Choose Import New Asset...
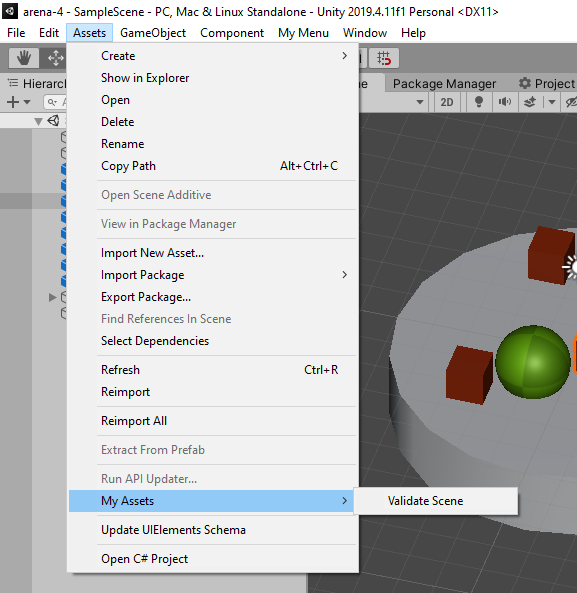 pyautogui.click(x=213, y=253)
